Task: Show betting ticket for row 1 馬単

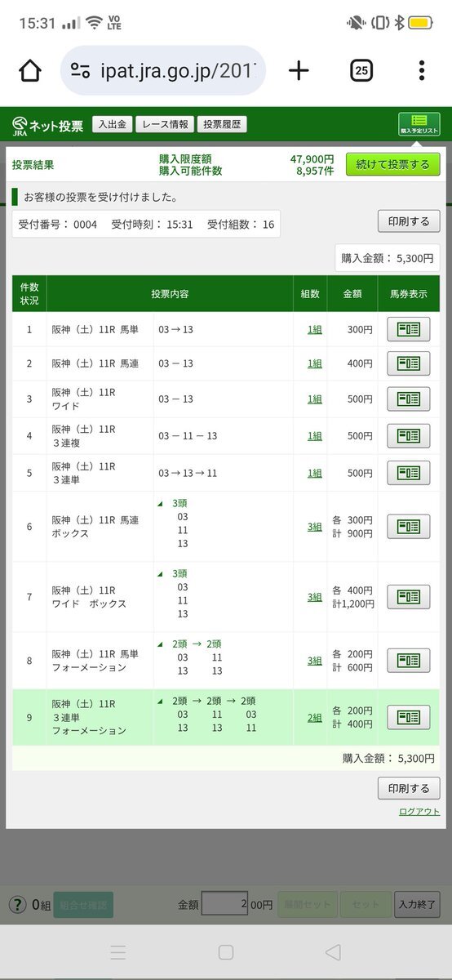Action: 408,329
